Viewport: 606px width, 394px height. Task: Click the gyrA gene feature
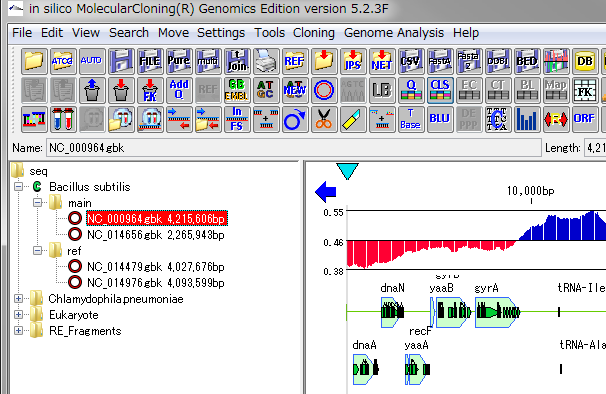coord(498,312)
